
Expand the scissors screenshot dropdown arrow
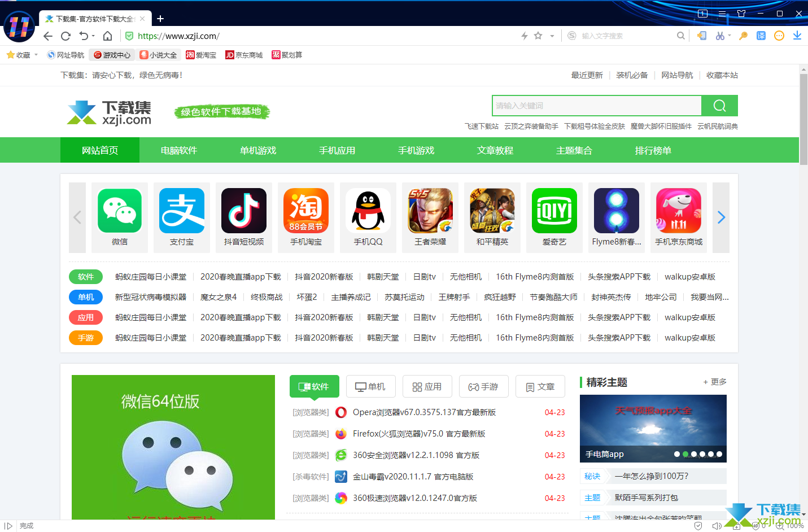coord(730,36)
